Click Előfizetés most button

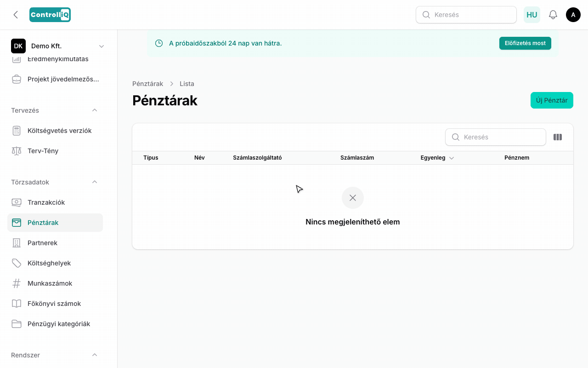[x=525, y=43]
